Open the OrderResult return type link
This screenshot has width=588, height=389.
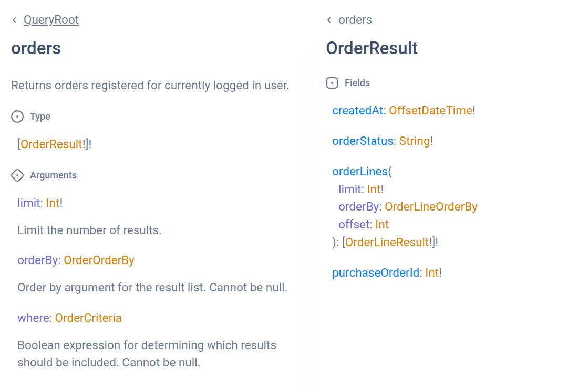click(53, 144)
